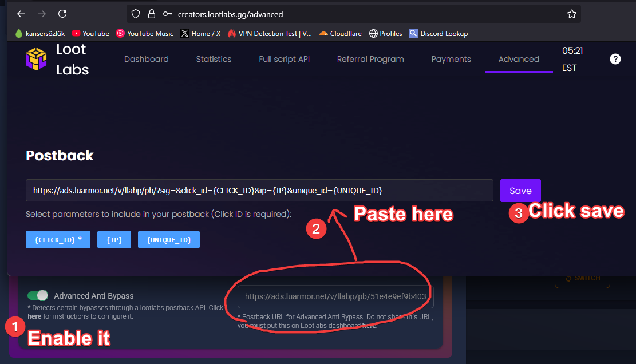The width and height of the screenshot is (636, 364).
Task: Click the shield tracking protection icon
Action: pyautogui.click(x=136, y=14)
